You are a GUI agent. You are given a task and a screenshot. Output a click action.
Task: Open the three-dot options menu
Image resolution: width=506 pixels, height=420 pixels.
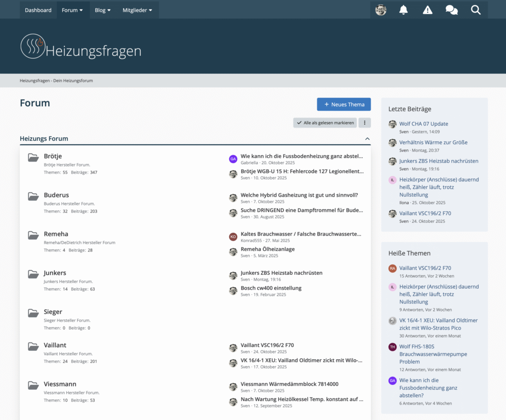tap(365, 123)
